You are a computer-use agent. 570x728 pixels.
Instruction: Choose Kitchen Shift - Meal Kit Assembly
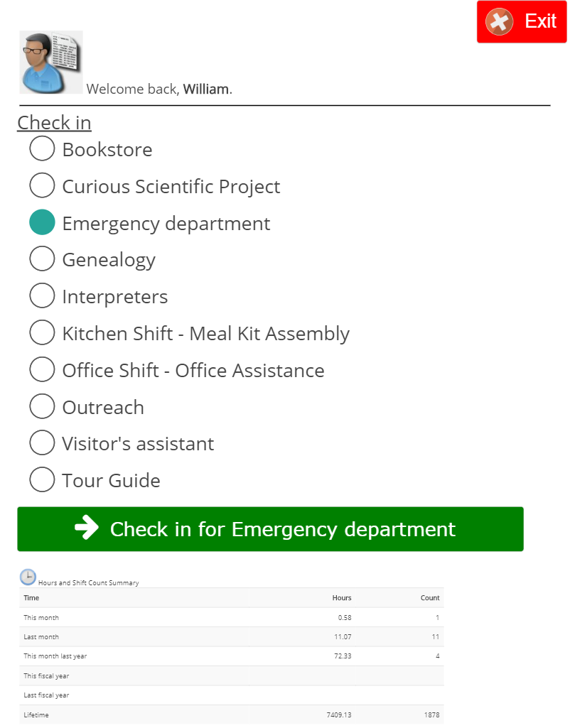(42, 333)
